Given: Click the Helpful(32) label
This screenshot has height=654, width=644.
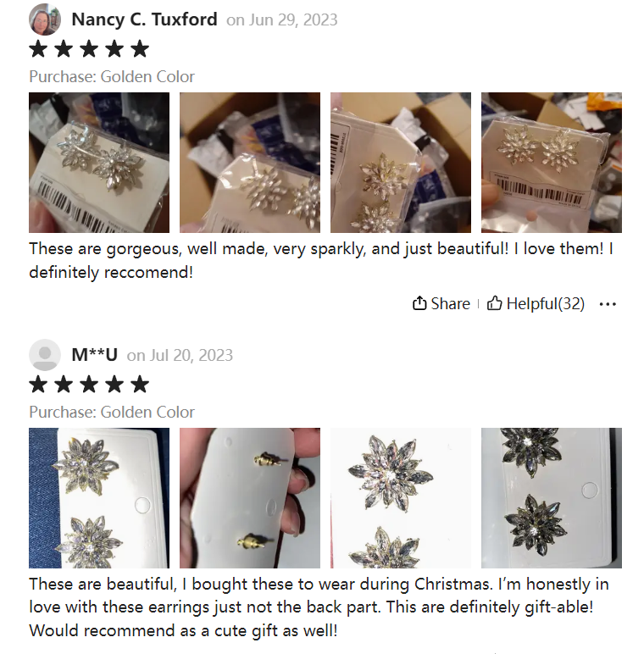Looking at the screenshot, I should pos(545,303).
